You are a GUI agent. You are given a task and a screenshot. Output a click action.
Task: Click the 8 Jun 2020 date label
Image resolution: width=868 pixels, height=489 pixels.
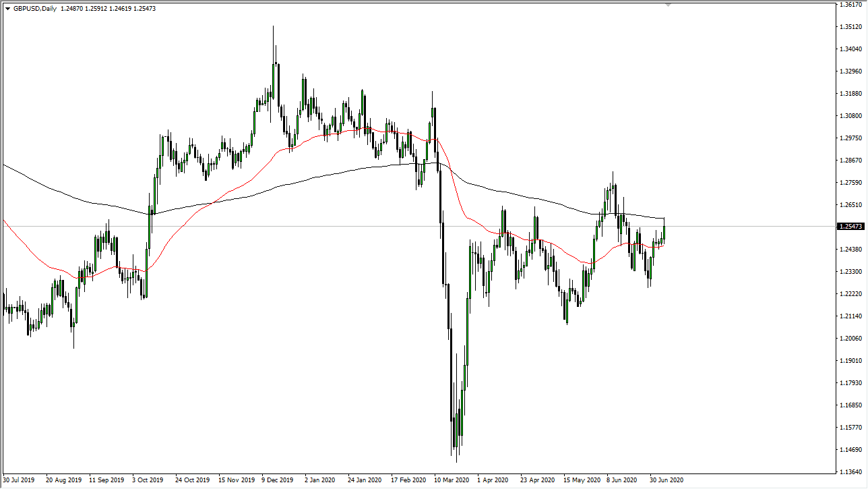[x=622, y=480]
